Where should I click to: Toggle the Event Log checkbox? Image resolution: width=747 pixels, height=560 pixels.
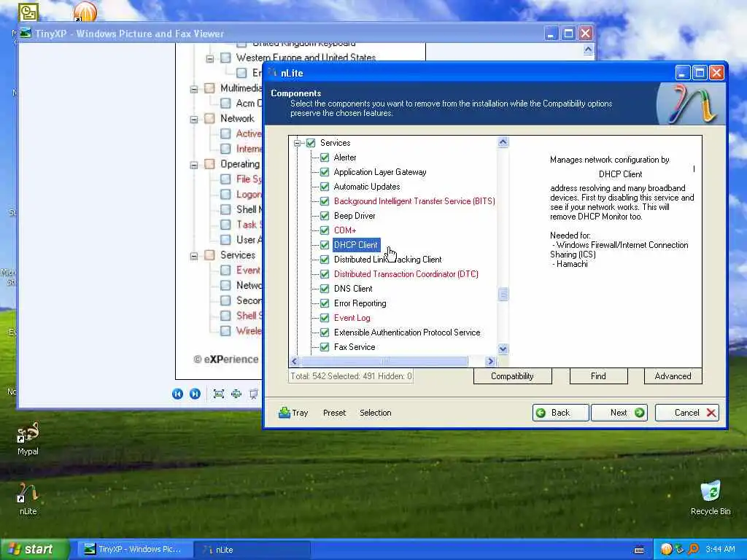coord(325,318)
